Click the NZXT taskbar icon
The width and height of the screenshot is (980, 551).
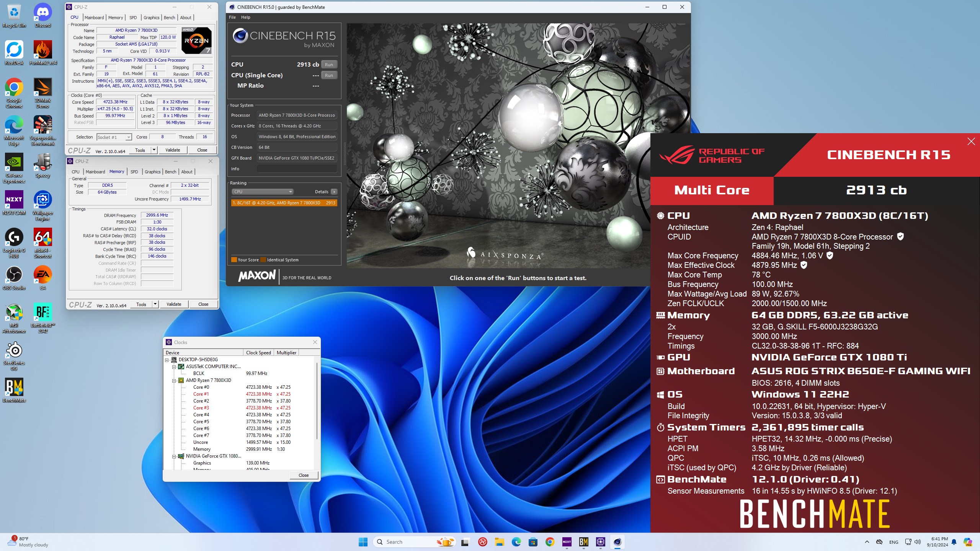click(x=567, y=542)
